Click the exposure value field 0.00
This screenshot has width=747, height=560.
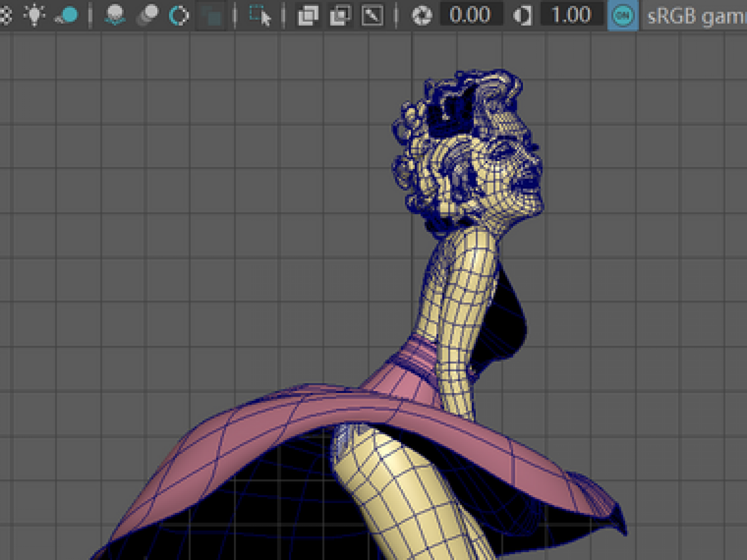(471, 15)
